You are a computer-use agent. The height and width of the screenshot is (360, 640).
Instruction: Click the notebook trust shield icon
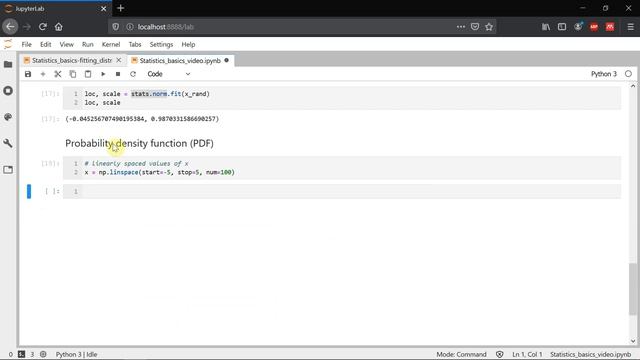point(500,354)
